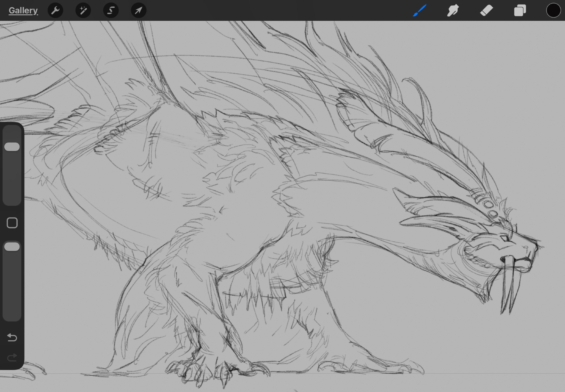The width and height of the screenshot is (565, 392).
Task: Open the Gallery view
Action: [23, 10]
